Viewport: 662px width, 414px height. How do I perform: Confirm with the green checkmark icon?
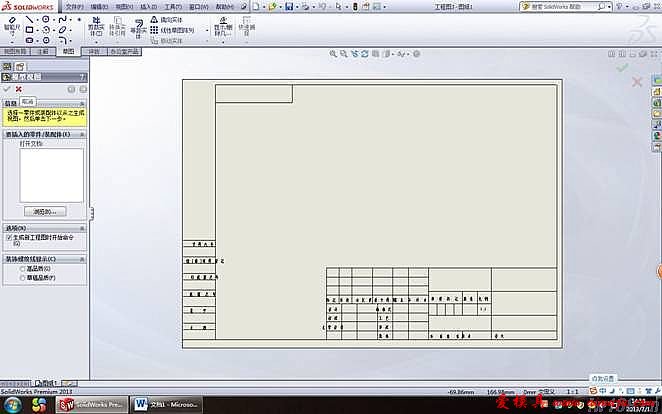coord(7,89)
